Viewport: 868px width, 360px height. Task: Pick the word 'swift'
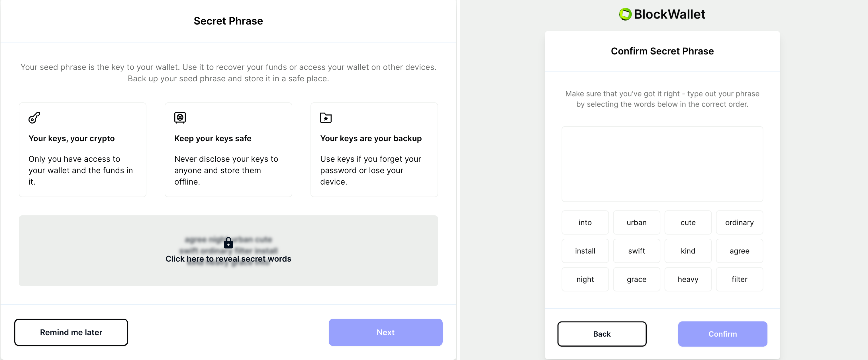[636, 251]
